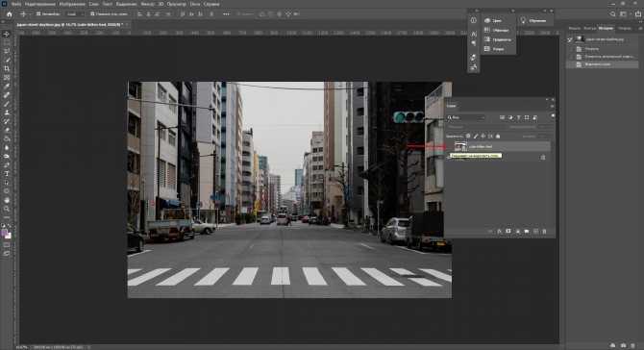Toggle lock image pixels brush icon

tap(476, 136)
